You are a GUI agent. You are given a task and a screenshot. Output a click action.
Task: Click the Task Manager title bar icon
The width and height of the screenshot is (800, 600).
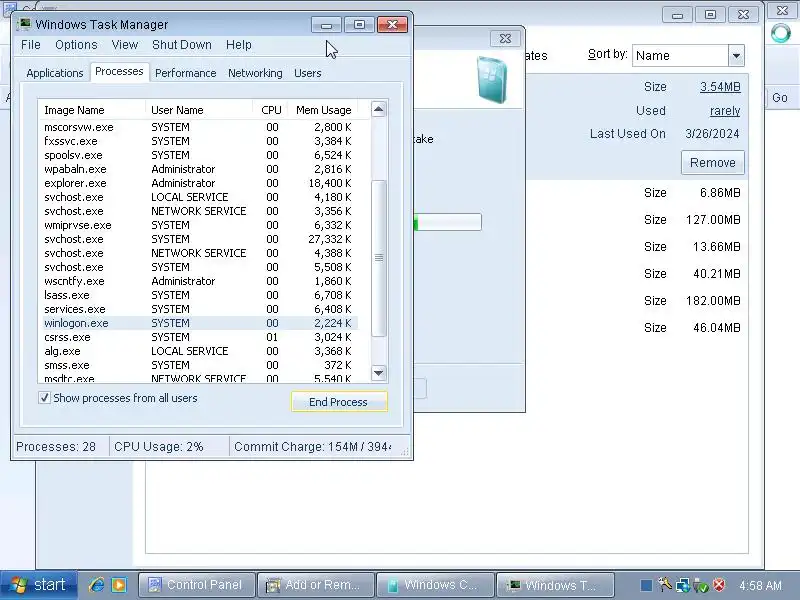point(23,24)
